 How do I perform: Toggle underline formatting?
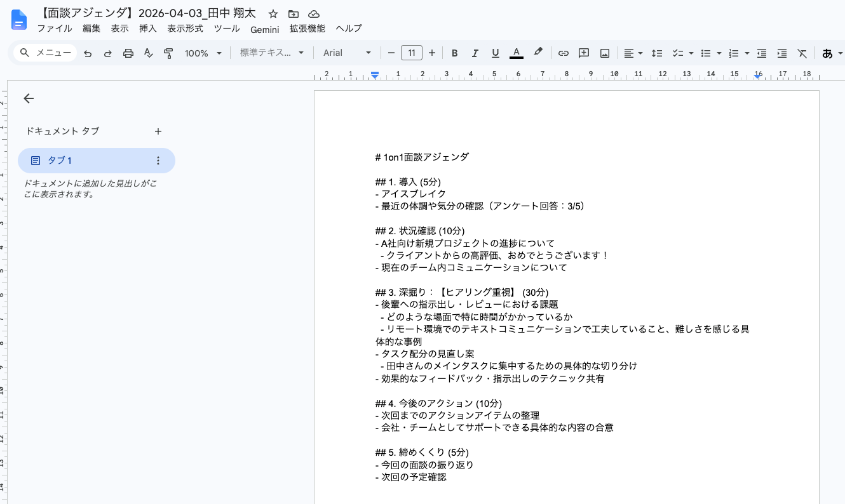click(x=496, y=53)
